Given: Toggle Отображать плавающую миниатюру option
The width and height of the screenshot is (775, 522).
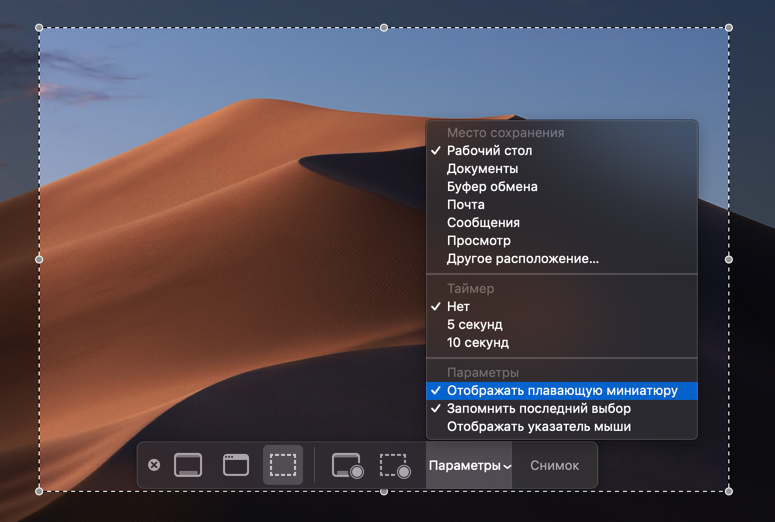Looking at the screenshot, I should point(562,391).
